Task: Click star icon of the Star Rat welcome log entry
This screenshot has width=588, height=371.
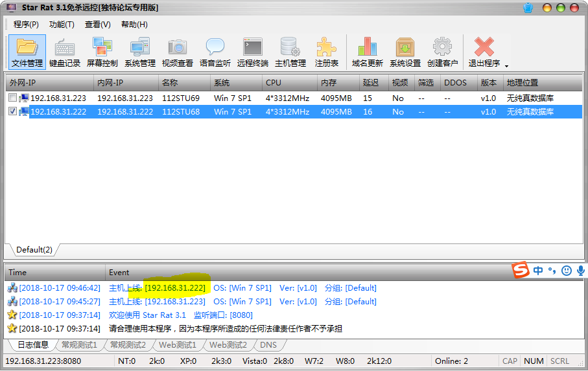Action: (x=12, y=315)
